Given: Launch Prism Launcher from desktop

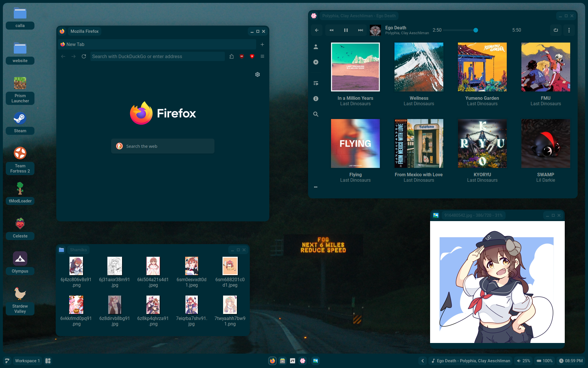Looking at the screenshot, I should pyautogui.click(x=20, y=90).
